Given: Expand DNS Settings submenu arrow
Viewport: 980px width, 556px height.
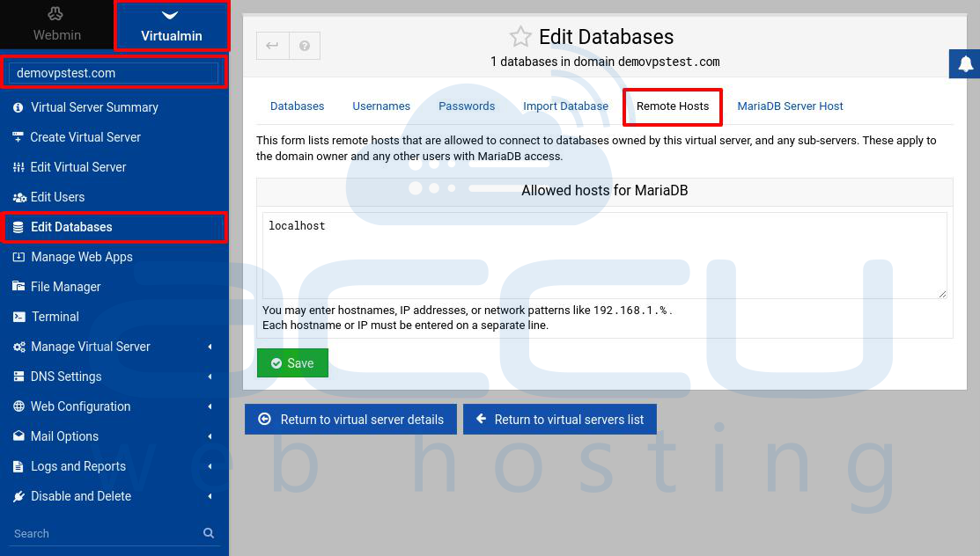Looking at the screenshot, I should point(210,377).
